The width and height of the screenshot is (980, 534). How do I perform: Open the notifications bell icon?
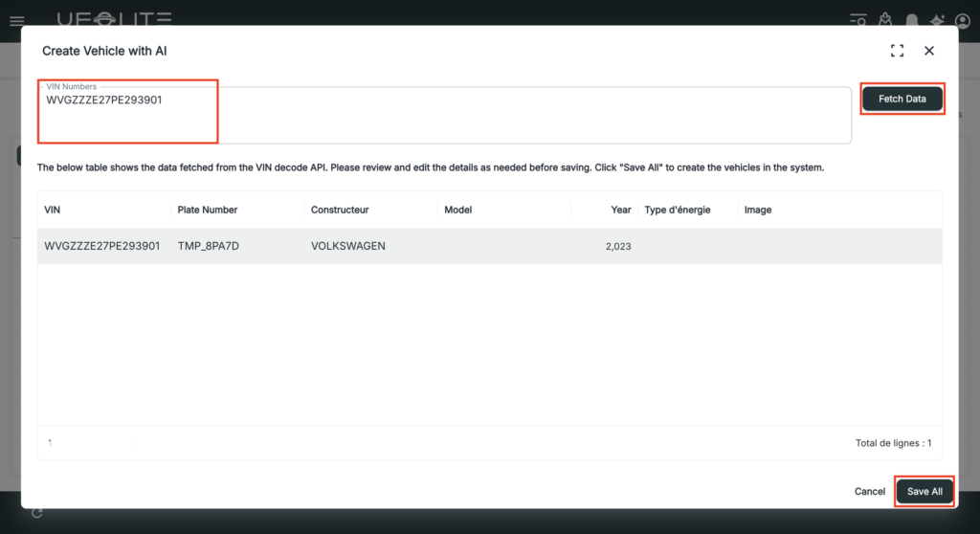(x=912, y=20)
